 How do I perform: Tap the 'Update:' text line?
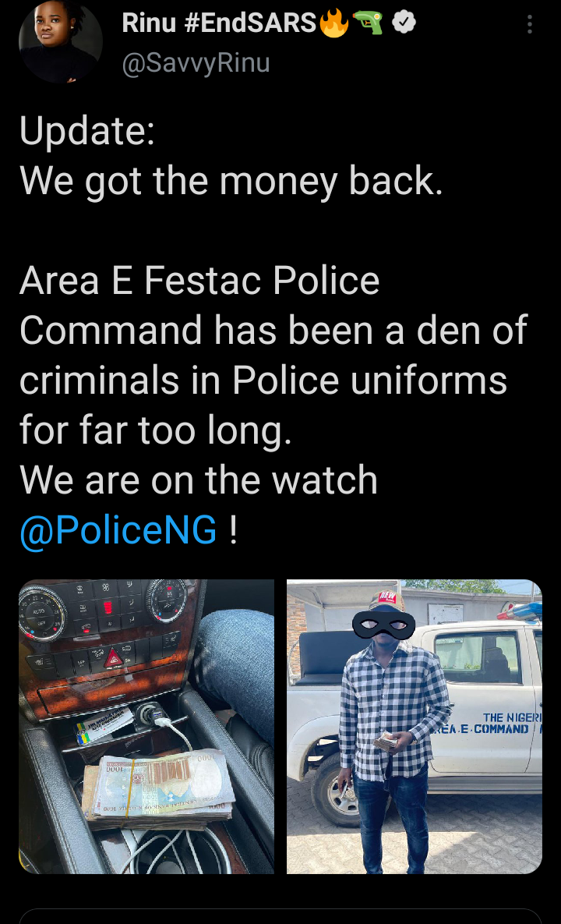(87, 131)
